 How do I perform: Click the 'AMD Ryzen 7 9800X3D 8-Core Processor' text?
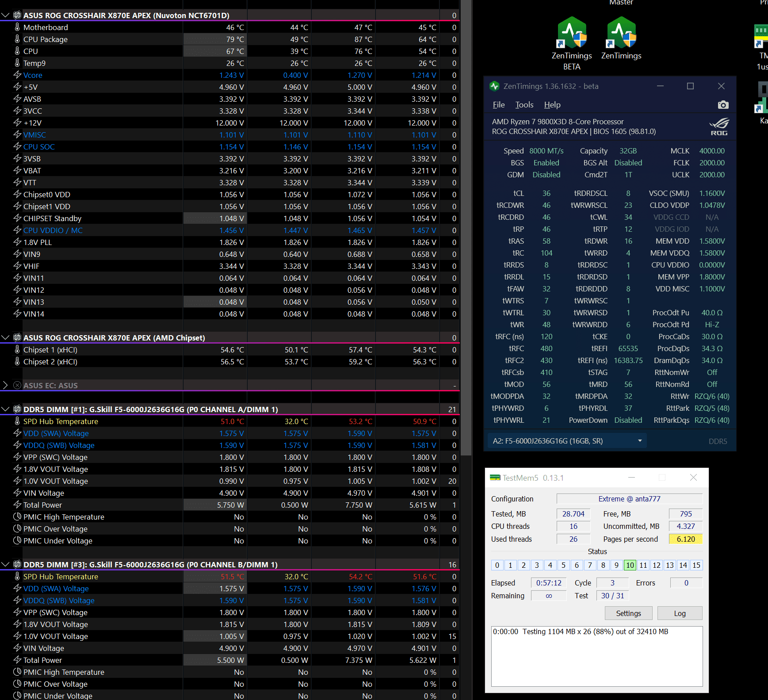point(558,122)
